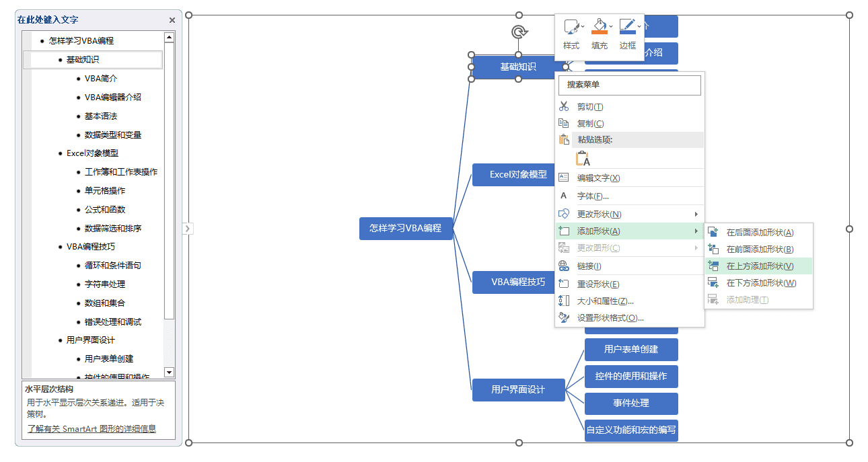Click 循环和条件语句 row in text pane

coord(113,265)
